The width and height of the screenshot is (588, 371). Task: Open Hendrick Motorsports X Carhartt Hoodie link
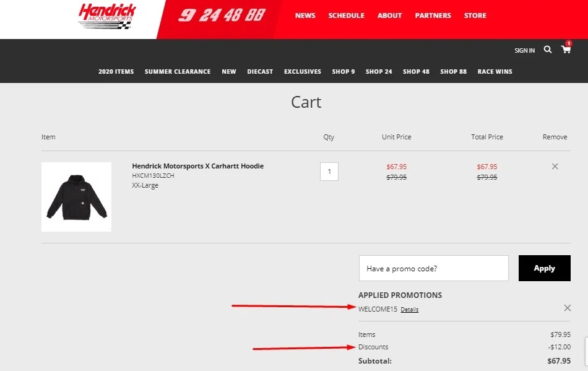point(197,166)
